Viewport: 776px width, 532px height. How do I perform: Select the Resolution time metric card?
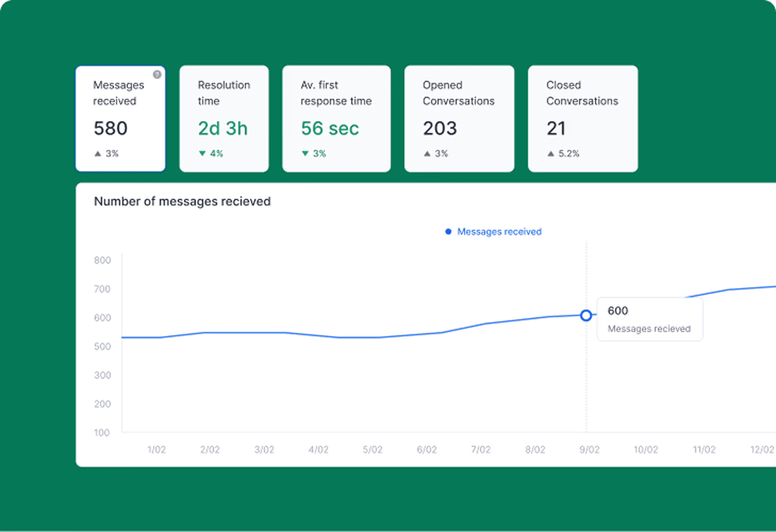(224, 119)
